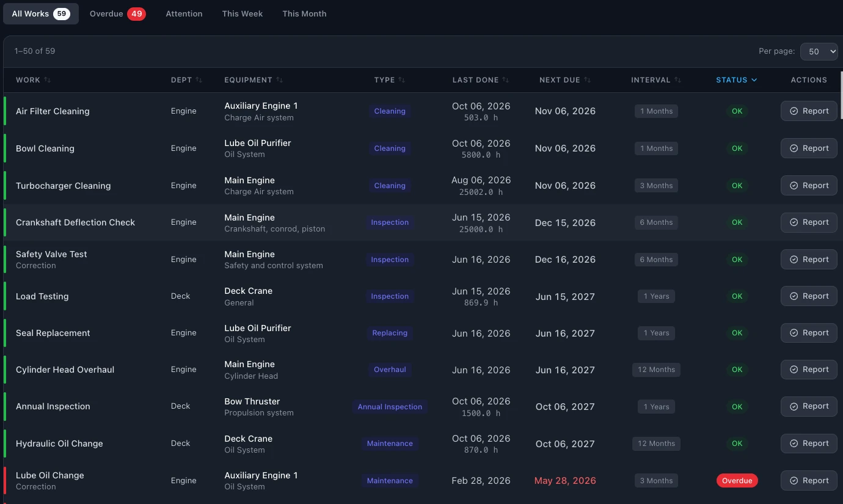Sort by Interval column icon
This screenshot has height=504, width=843.
(678, 80)
